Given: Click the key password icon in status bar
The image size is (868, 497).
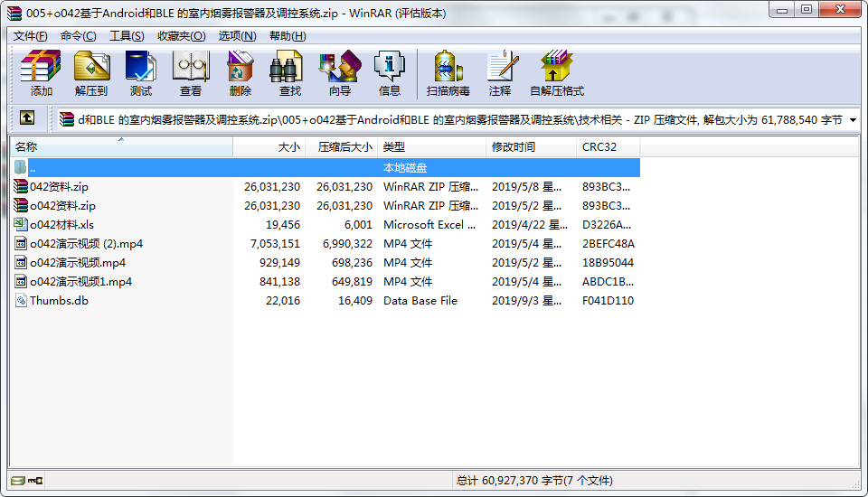Looking at the screenshot, I should pos(35,481).
